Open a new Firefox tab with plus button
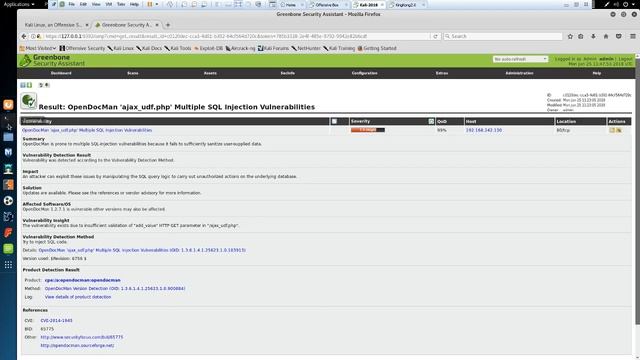This screenshot has height=360, width=640. (x=168, y=25)
